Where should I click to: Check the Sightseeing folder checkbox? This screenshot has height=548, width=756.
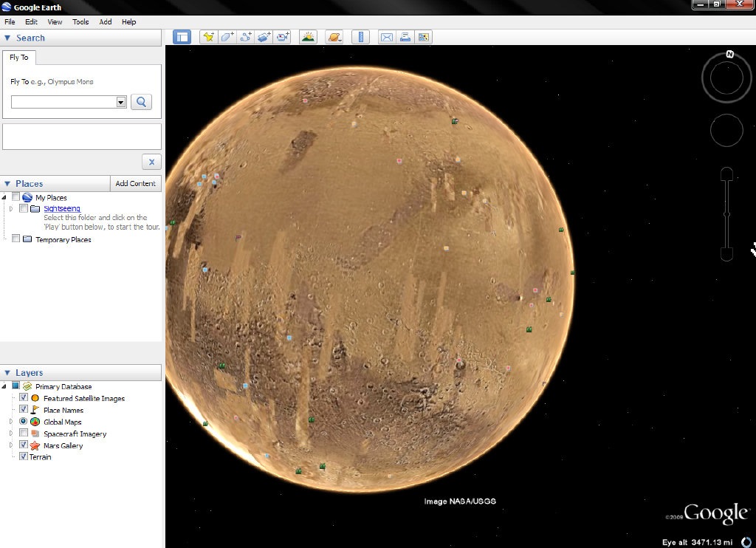[24, 208]
